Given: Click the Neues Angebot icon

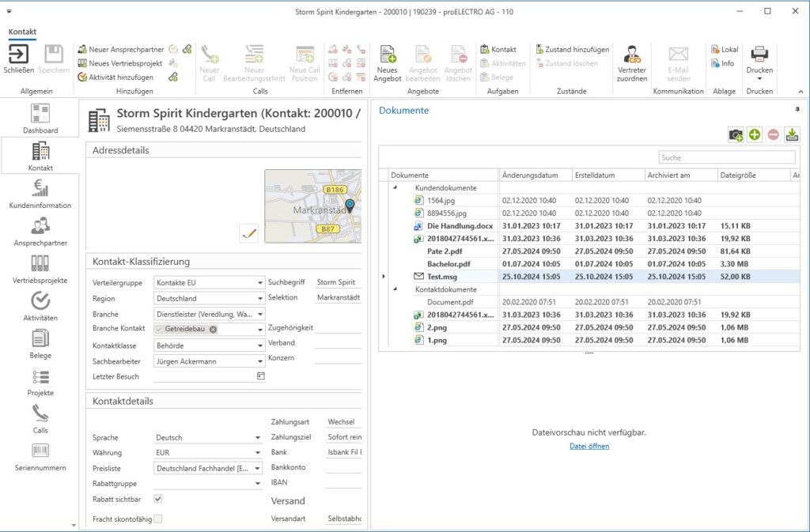Looking at the screenshot, I should coord(388,54).
